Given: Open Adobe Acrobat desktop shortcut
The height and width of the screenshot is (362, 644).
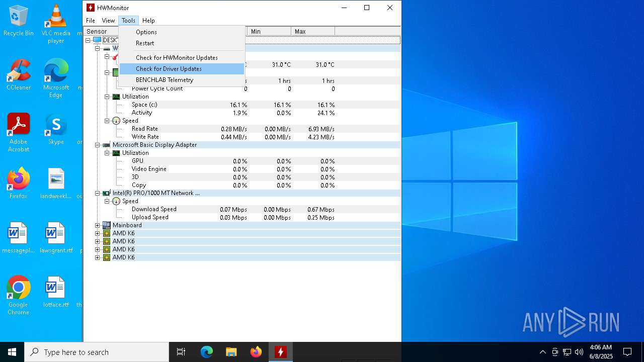Looking at the screenshot, I should 18,133.
